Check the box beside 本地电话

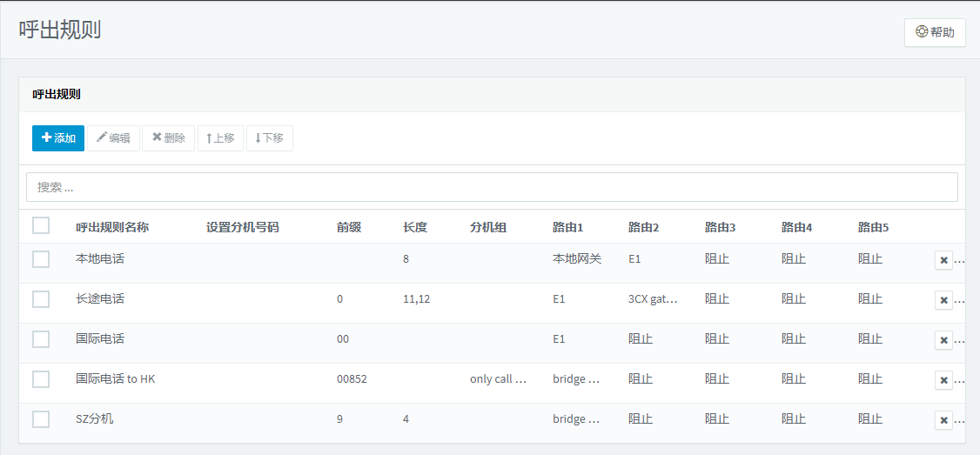(41, 258)
